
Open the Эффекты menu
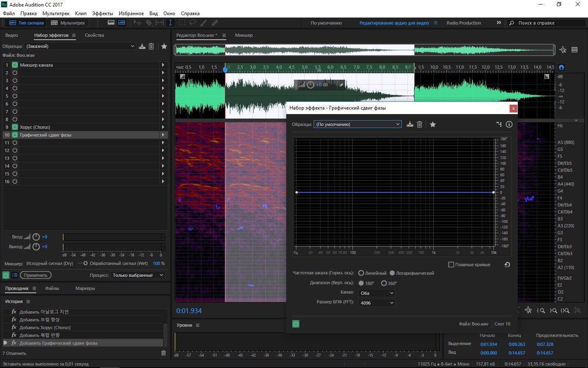(102, 13)
